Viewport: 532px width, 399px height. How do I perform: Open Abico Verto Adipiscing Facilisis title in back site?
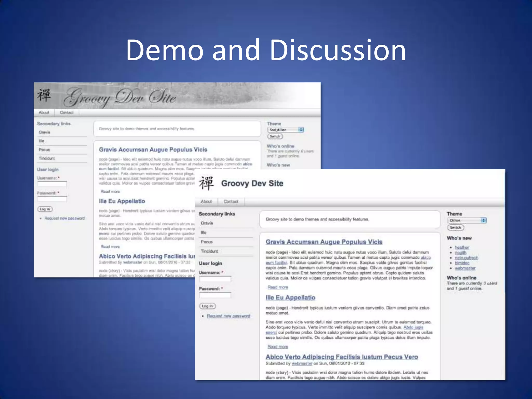(x=147, y=256)
